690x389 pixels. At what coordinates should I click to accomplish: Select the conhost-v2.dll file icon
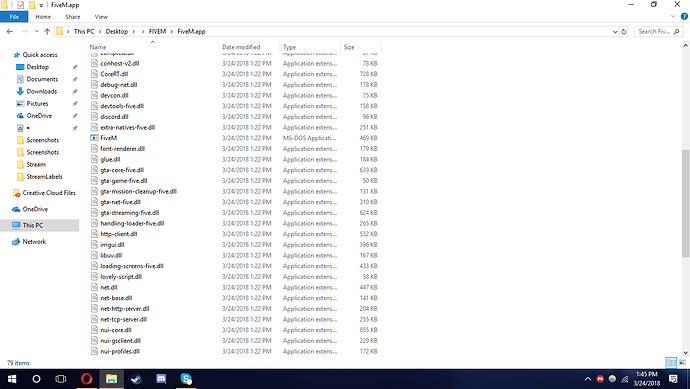(94, 63)
